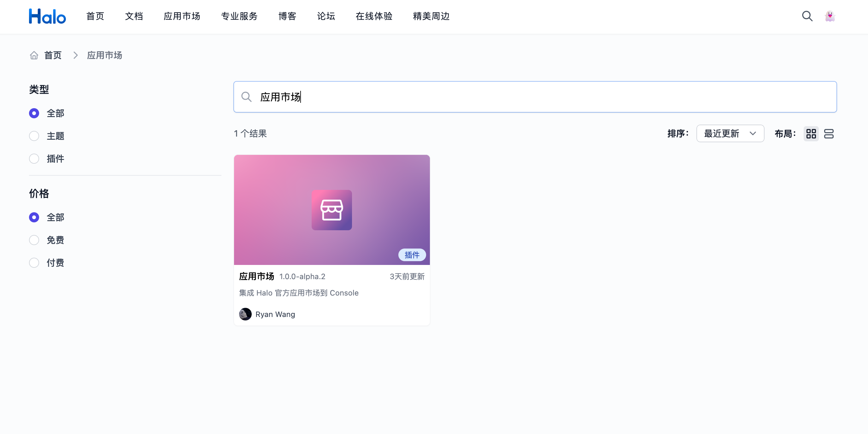The image size is (868, 434).
Task: Open the search magnifier in header
Action: [x=807, y=16]
